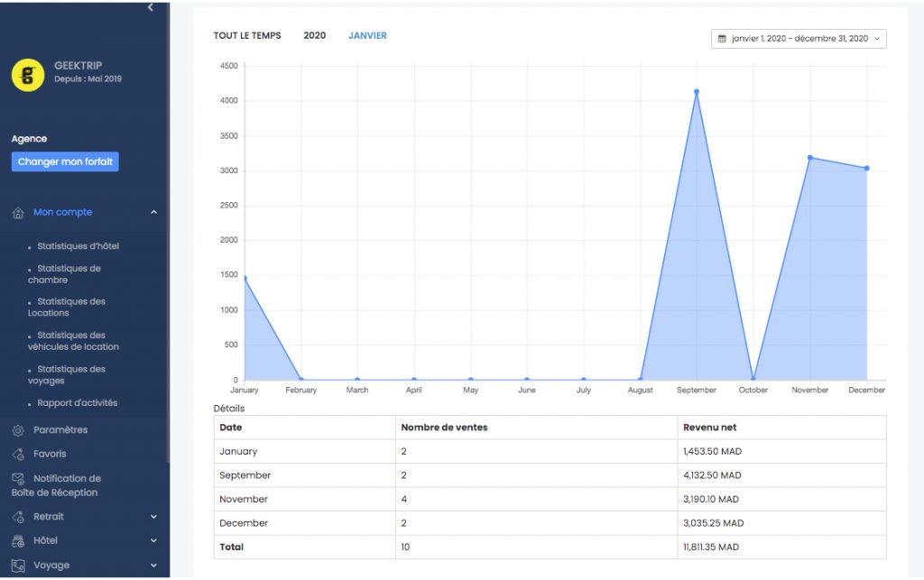Viewport: 924px width, 580px height.
Task: Click the inbox notification icon
Action: click(18, 479)
